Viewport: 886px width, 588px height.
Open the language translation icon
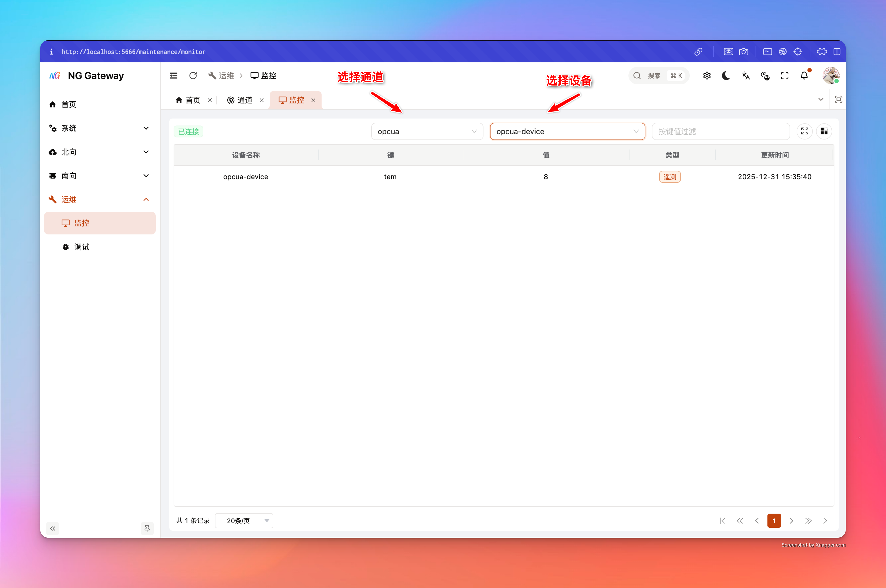coord(746,76)
